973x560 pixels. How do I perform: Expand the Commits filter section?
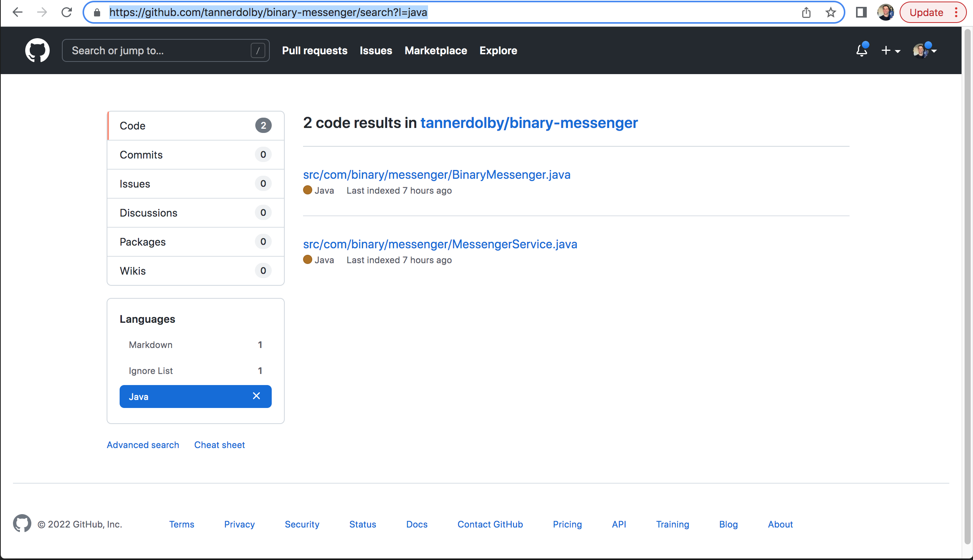point(141,155)
